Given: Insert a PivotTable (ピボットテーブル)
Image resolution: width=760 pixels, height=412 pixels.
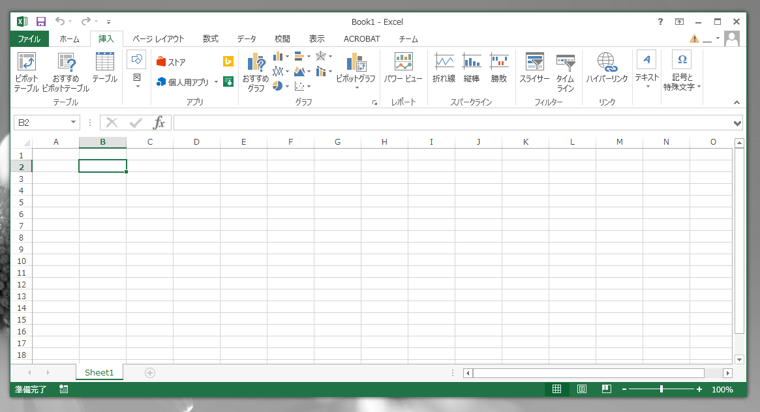Looking at the screenshot, I should (26, 72).
